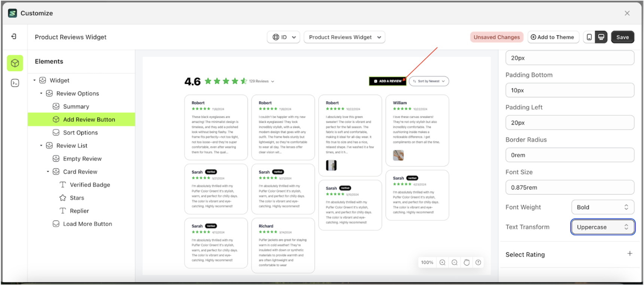
Task: Open the help question icon
Action: pos(478,262)
